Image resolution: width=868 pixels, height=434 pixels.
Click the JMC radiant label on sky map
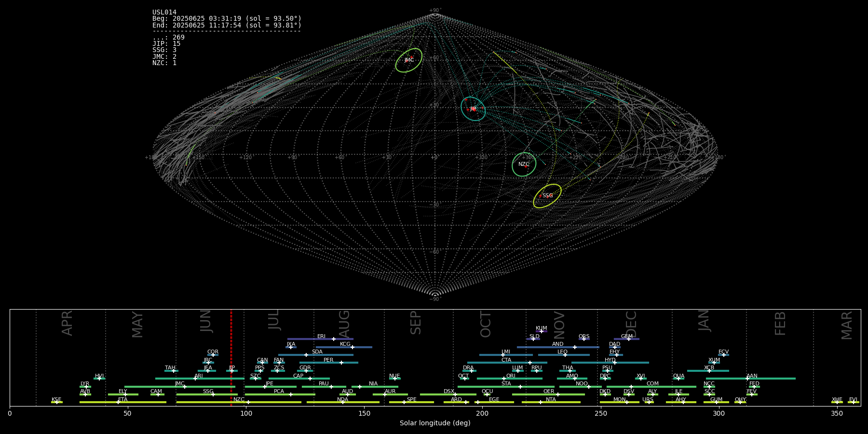point(409,60)
